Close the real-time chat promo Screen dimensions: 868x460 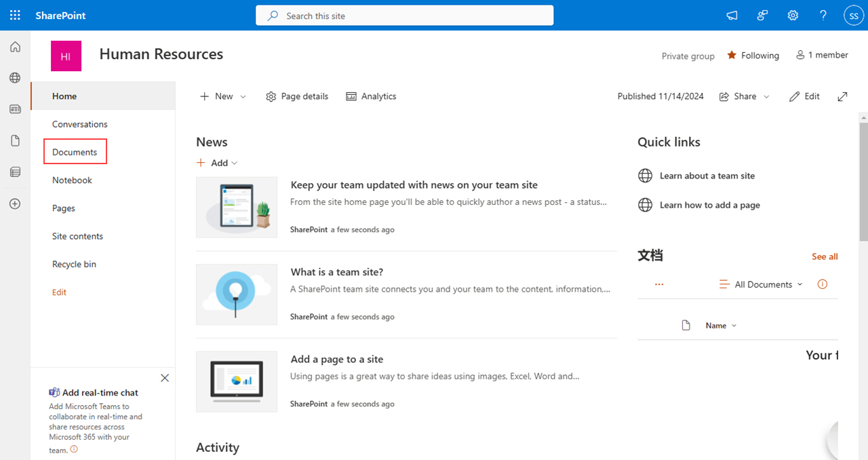(165, 378)
